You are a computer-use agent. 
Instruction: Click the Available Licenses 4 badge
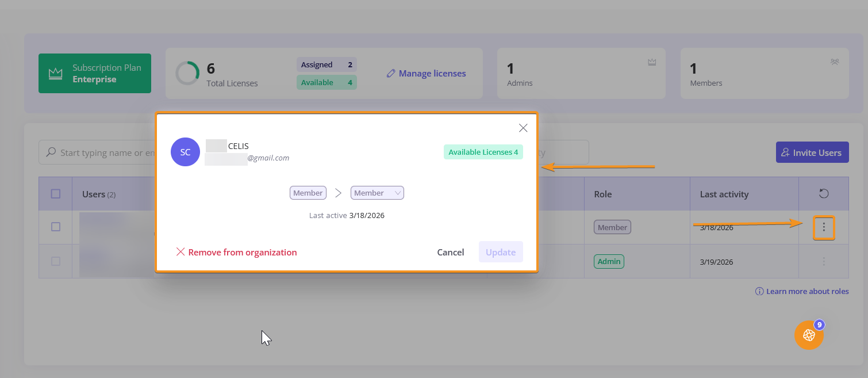point(483,152)
